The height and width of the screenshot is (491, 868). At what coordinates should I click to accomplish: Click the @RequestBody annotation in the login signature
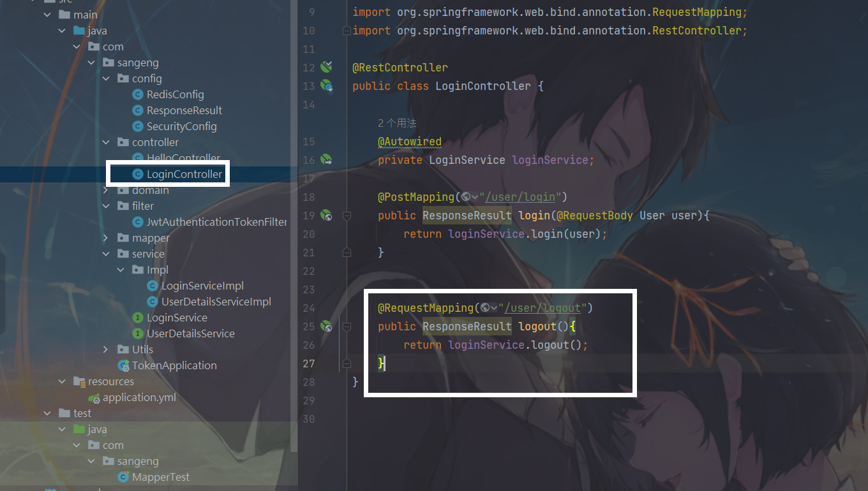tap(595, 216)
